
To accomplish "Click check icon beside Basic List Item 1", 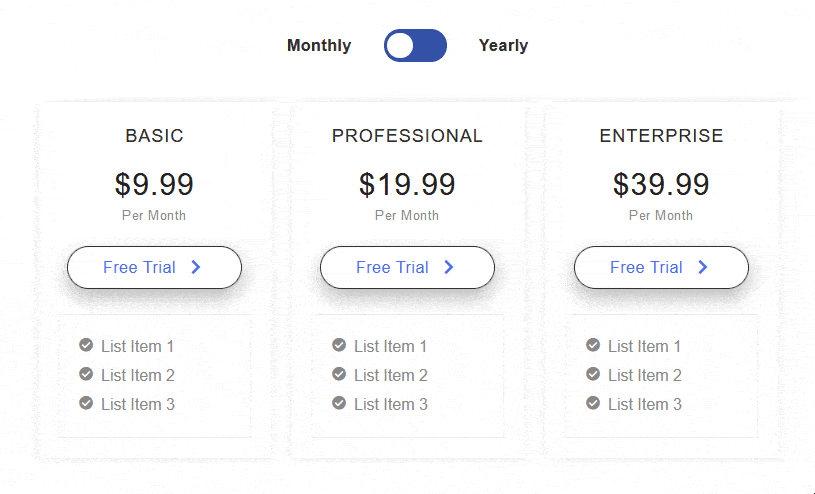I will pos(86,345).
